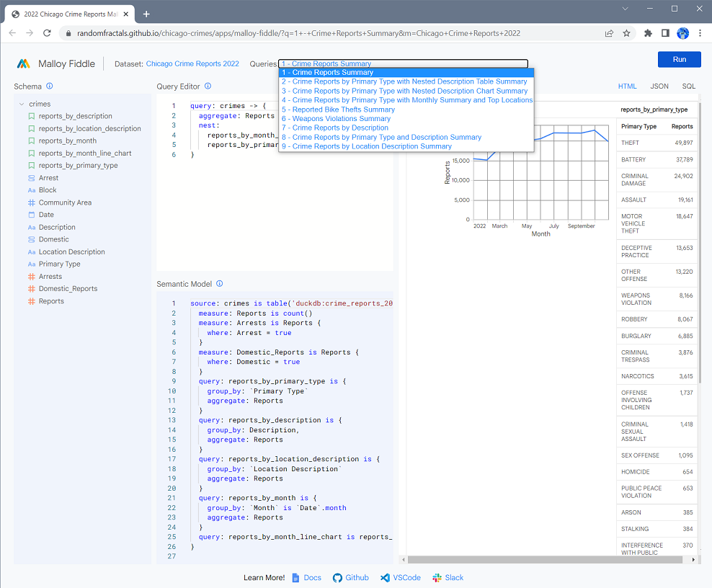
Task: Open the Queries dropdown box
Action: tap(404, 64)
